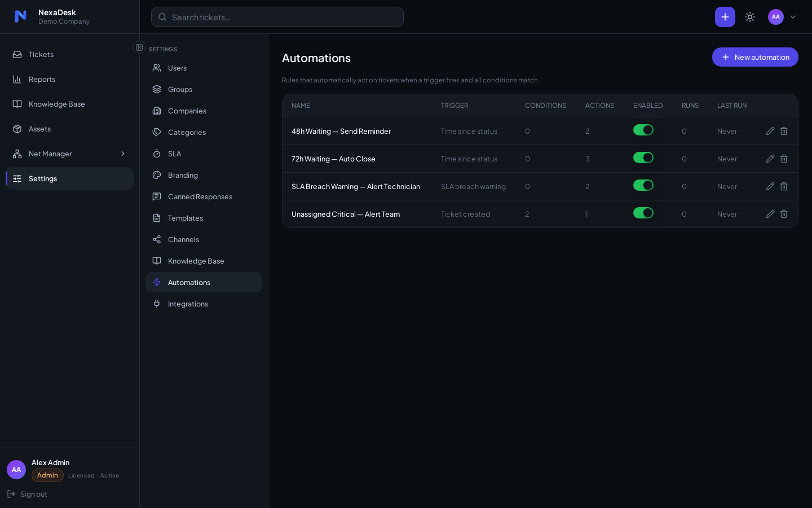Click the Demo Company label
The width and height of the screenshot is (812, 508).
tap(64, 21)
